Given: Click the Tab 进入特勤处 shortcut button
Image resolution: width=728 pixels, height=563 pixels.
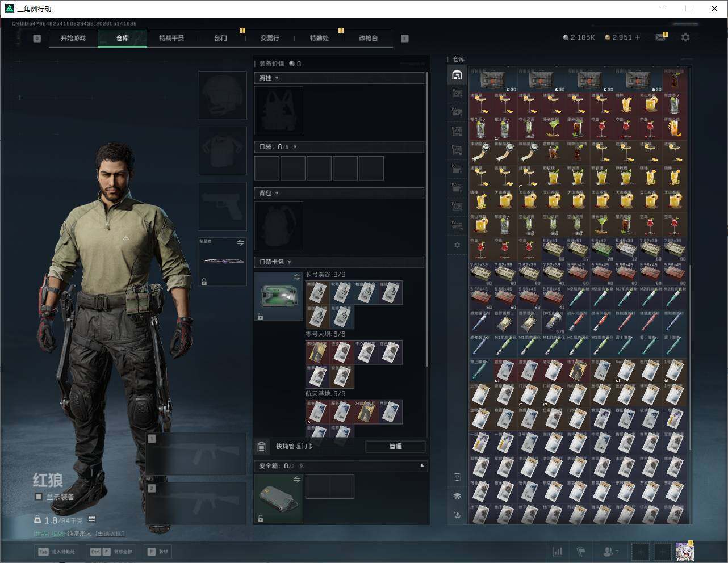Looking at the screenshot, I should tap(57, 552).
